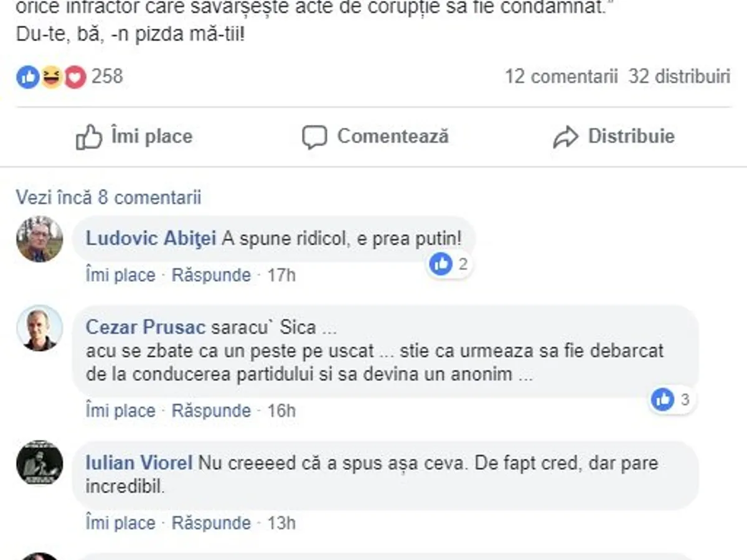Expand Vezi încă 8 comentarii
The height and width of the screenshot is (560, 747).
point(108,198)
